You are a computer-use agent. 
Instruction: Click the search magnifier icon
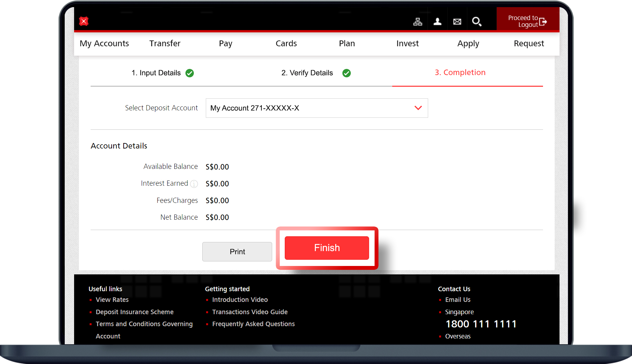pyautogui.click(x=476, y=22)
